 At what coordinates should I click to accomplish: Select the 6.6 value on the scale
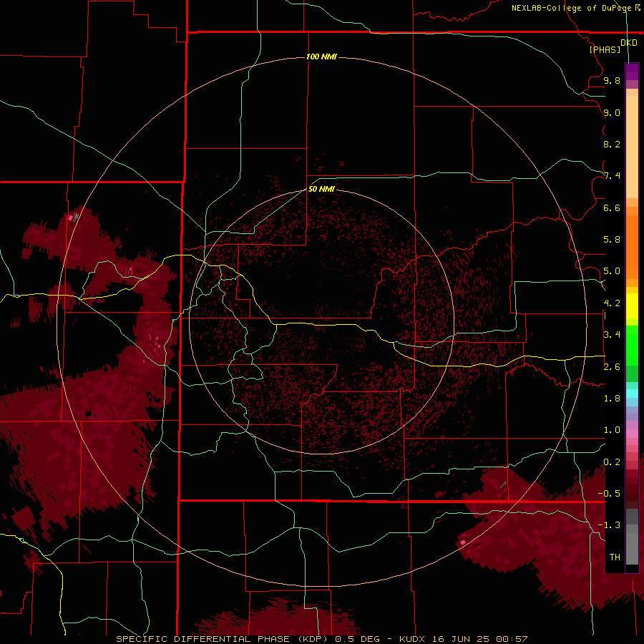pyautogui.click(x=612, y=208)
